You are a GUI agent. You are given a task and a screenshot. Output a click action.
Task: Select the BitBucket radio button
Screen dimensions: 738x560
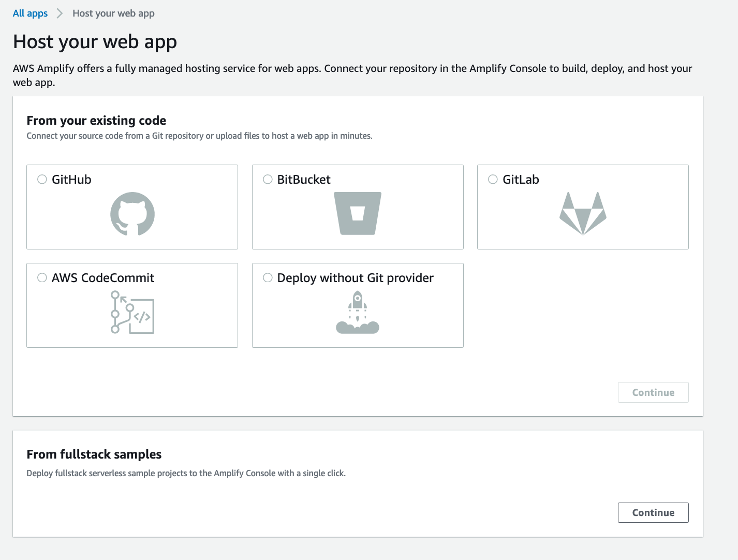pyautogui.click(x=268, y=179)
